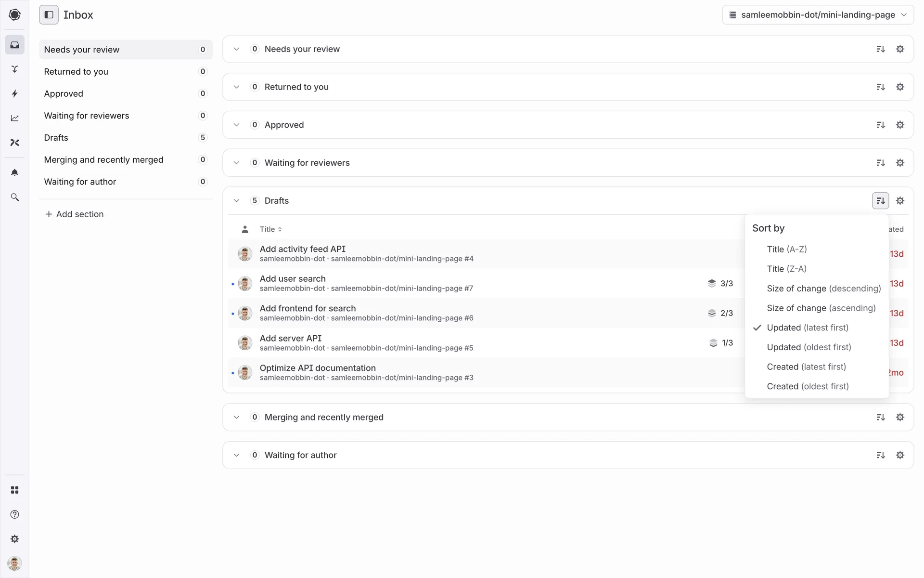The image size is (924, 578).
Task: Click the lightning bolt sidebar icon
Action: pyautogui.click(x=14, y=93)
